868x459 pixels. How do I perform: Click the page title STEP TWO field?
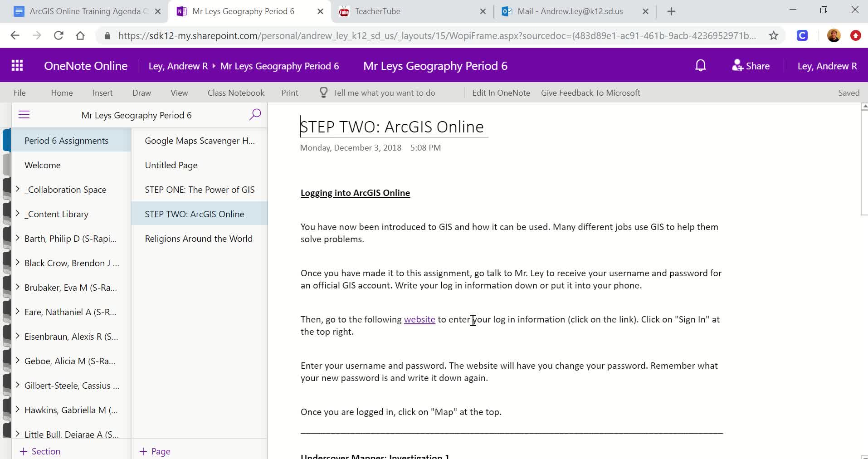(x=394, y=127)
